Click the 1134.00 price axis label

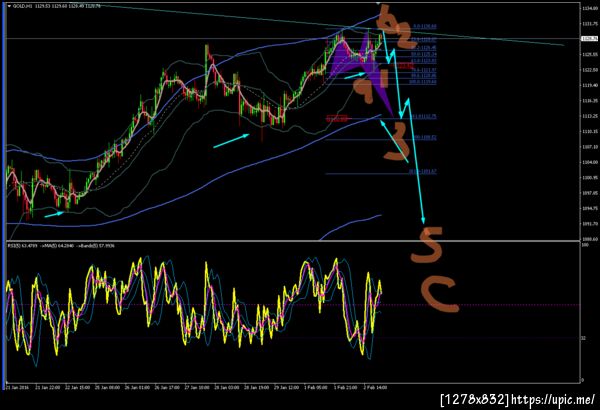(x=590, y=8)
